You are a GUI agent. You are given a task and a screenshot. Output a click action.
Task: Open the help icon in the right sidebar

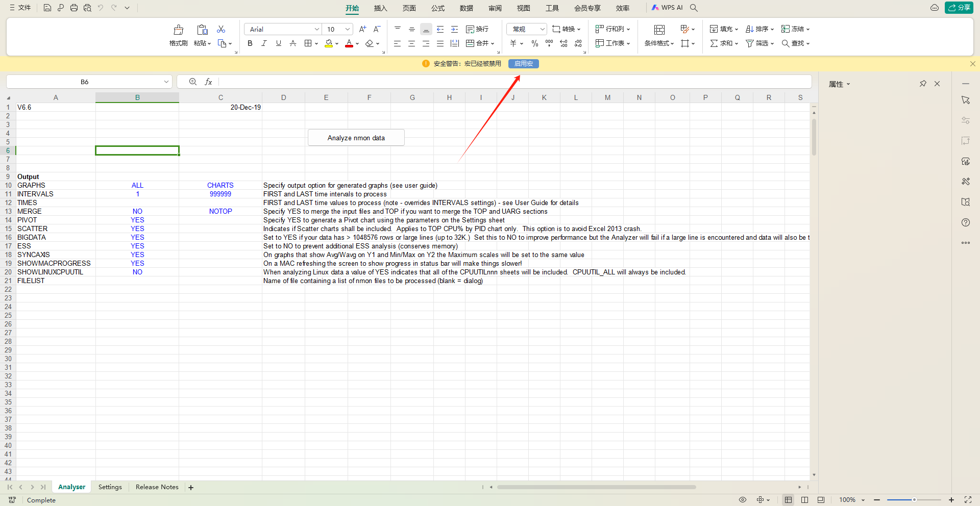pyautogui.click(x=966, y=222)
